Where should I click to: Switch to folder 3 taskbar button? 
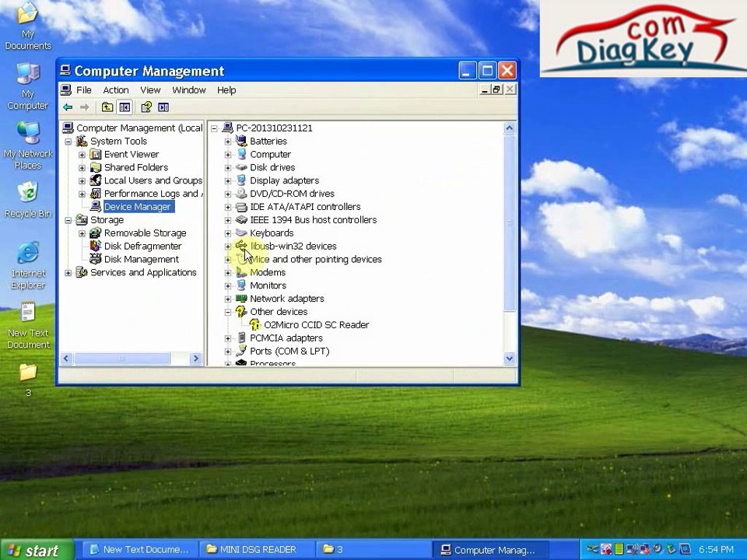[373, 550]
